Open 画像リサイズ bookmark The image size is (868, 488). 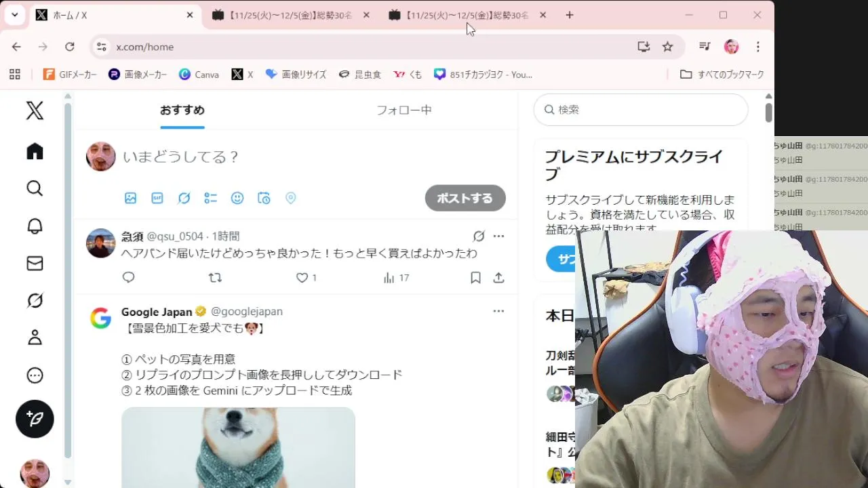pos(296,75)
